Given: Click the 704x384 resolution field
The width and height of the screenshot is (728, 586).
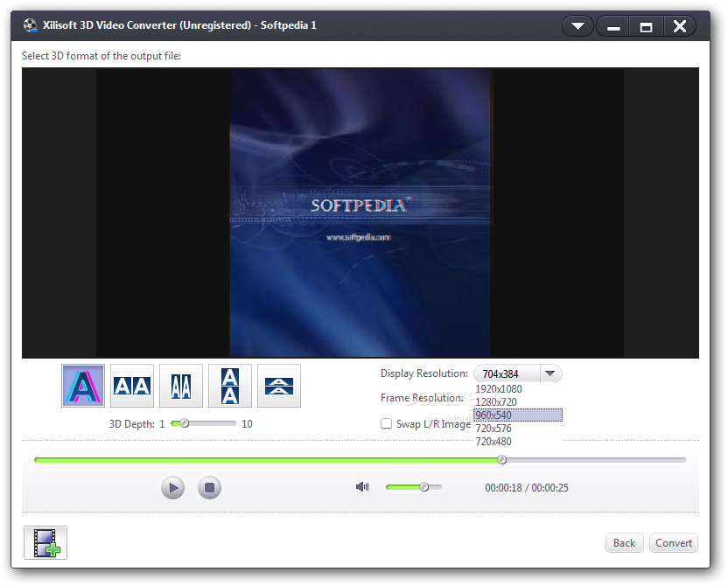Looking at the screenshot, I should tap(507, 373).
